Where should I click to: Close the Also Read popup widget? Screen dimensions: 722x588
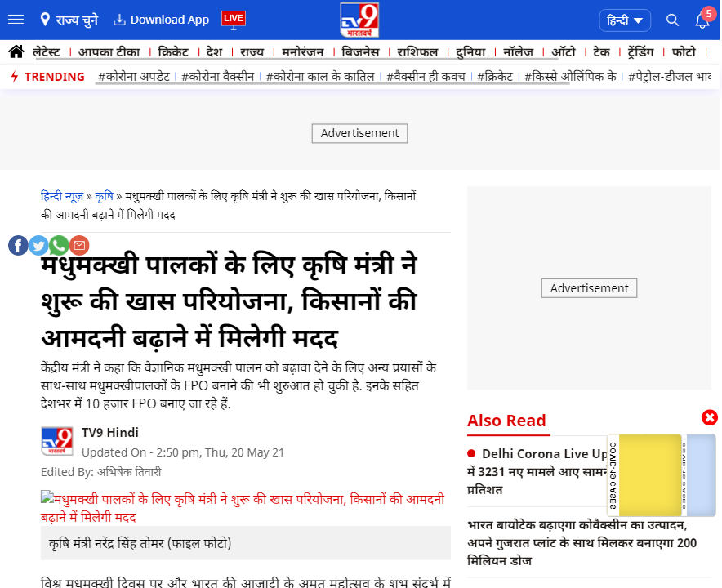[x=709, y=417]
